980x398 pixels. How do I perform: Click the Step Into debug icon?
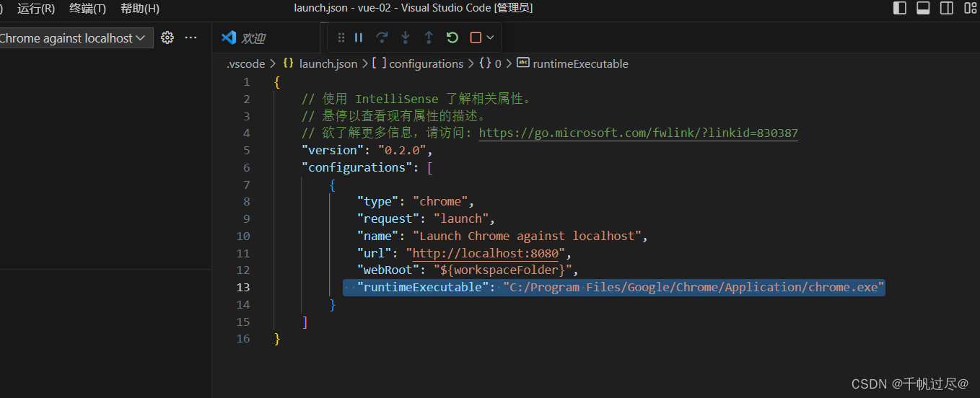point(405,37)
